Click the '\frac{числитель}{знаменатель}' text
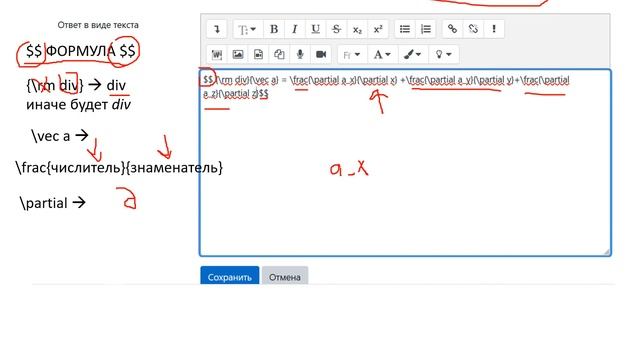This screenshot has height=360, width=640. [119, 167]
